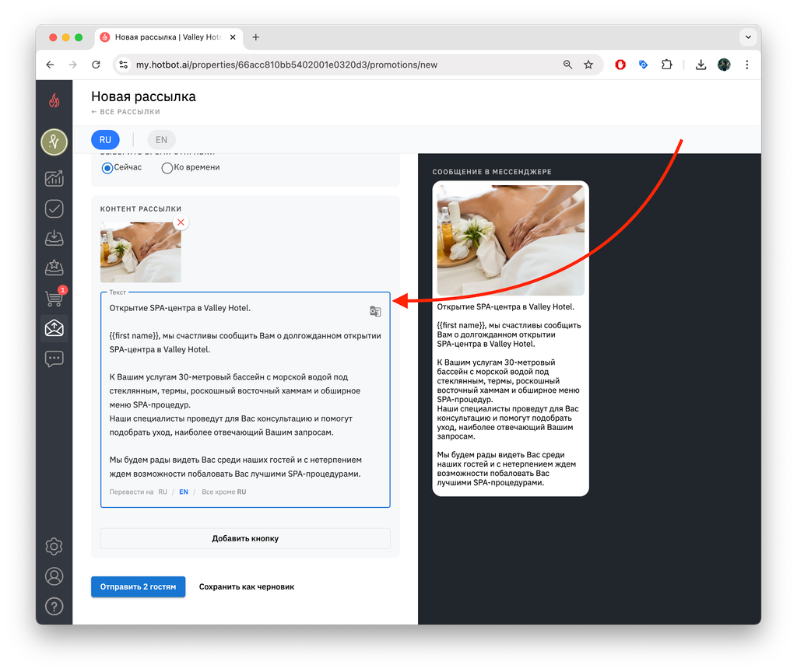Reload the browser page
This screenshot has height=672, width=797.
tap(96, 65)
